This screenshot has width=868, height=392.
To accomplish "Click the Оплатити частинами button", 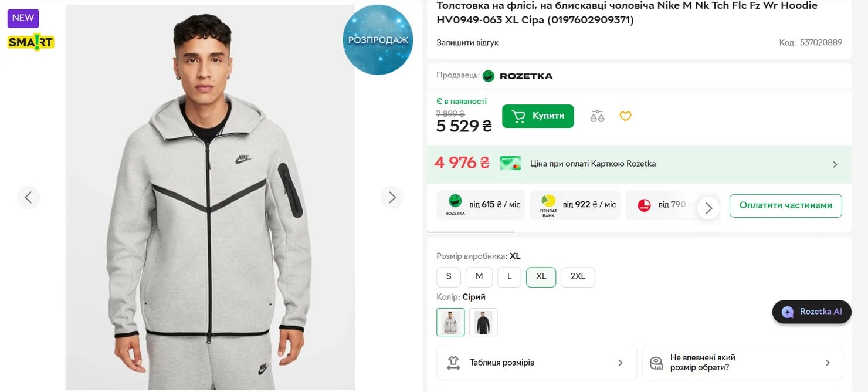I will 785,205.
